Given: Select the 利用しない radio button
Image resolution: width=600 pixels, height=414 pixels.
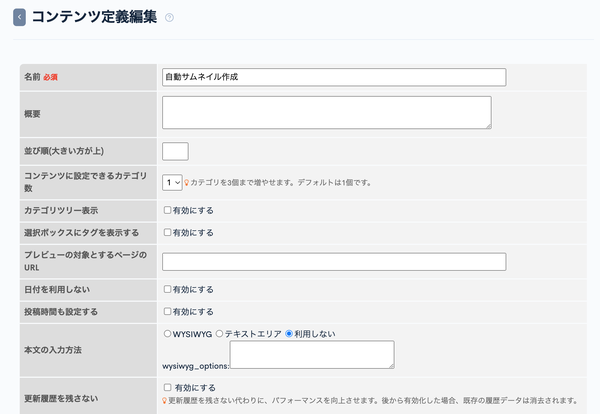Looking at the screenshot, I should [x=289, y=334].
